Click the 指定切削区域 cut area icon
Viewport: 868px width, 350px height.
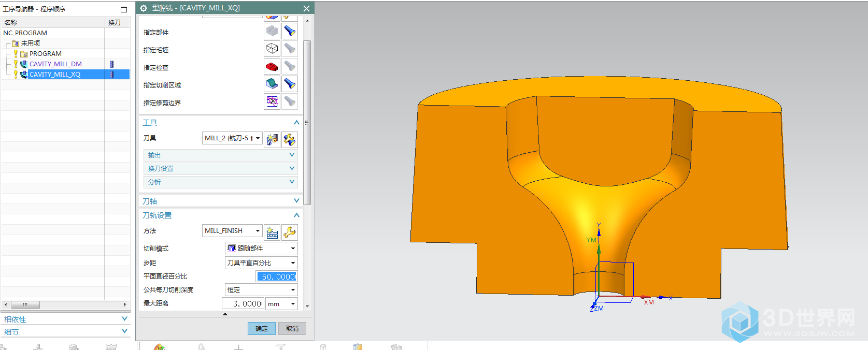coord(272,84)
